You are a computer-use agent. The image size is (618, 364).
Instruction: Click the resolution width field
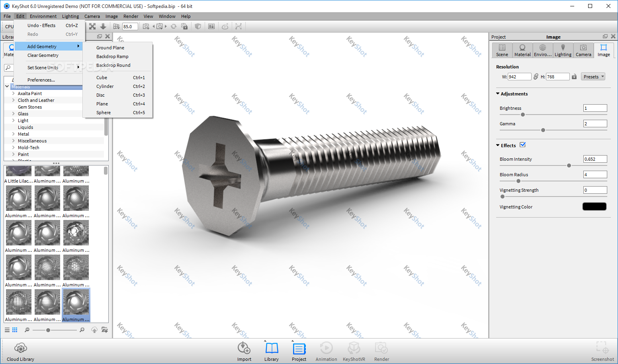point(519,76)
